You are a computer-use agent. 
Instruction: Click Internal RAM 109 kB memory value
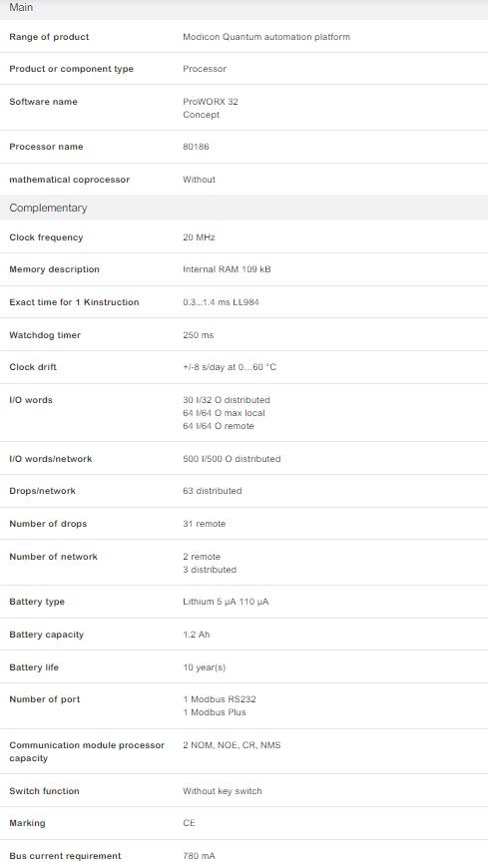(x=227, y=269)
